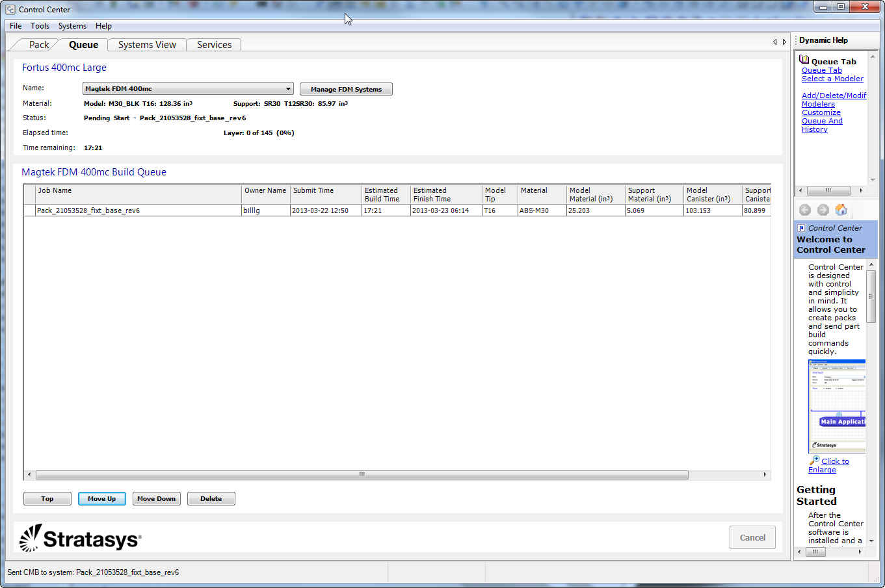Open the Add/Delete/Modify Modelers help link

834,99
